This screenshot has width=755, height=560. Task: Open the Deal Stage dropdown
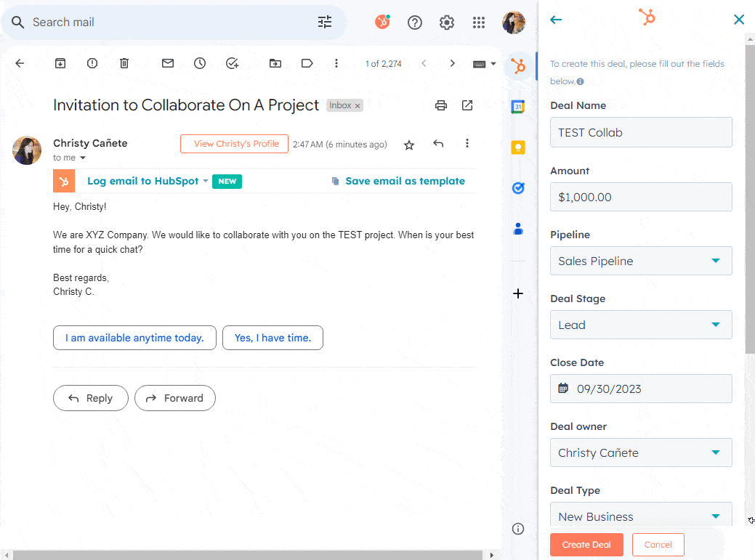(x=641, y=325)
